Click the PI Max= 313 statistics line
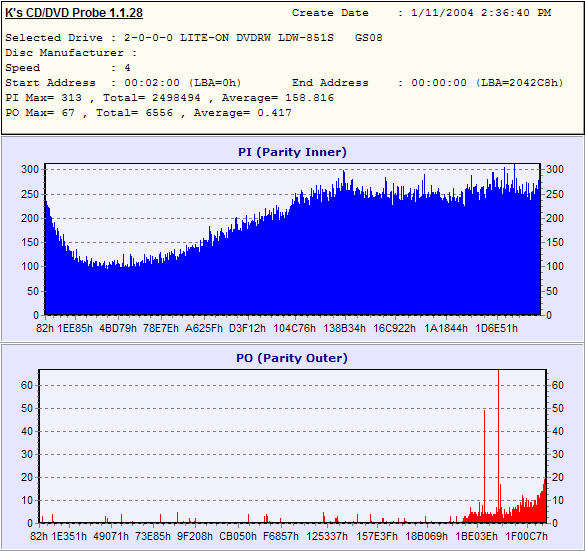The width and height of the screenshot is (585, 551). 170,98
